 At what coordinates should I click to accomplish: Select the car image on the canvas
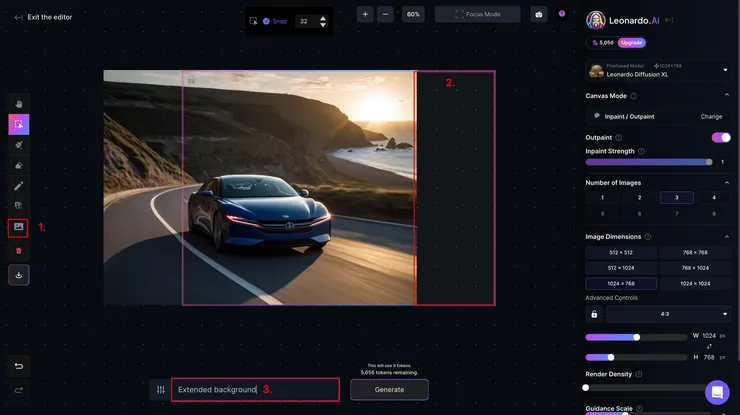[x=260, y=187]
